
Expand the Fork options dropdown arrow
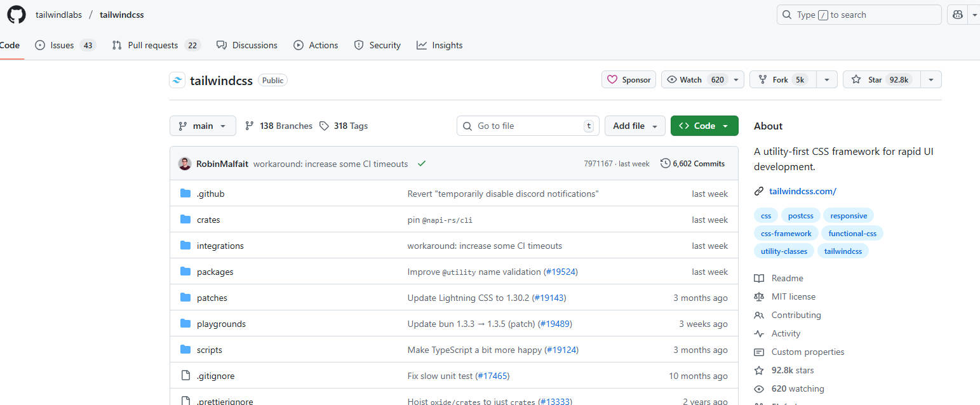coord(826,79)
